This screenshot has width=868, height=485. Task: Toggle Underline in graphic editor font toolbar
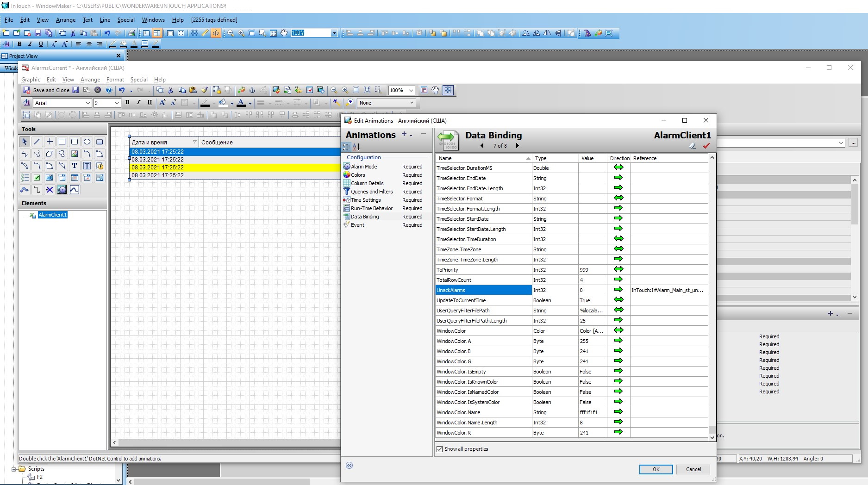tap(150, 103)
